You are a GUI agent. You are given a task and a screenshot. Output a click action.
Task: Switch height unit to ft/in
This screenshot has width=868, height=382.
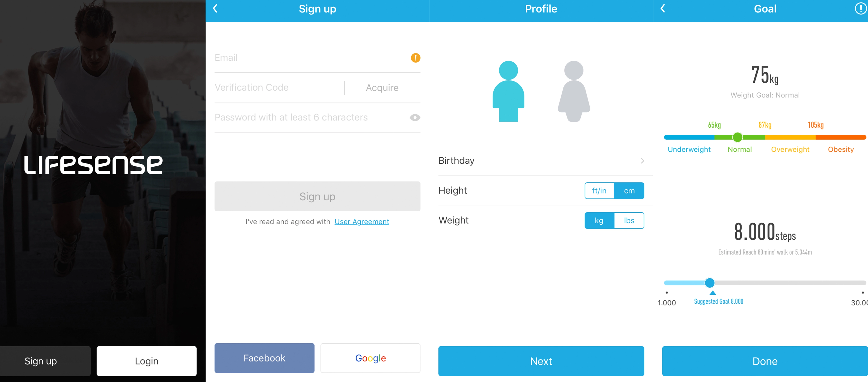599,191
